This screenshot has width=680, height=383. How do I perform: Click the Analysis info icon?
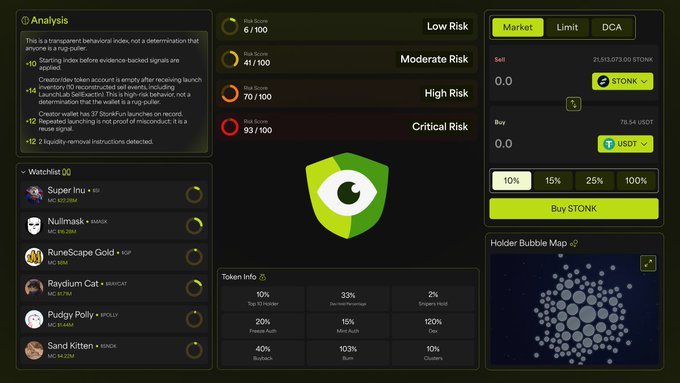pyautogui.click(x=25, y=20)
